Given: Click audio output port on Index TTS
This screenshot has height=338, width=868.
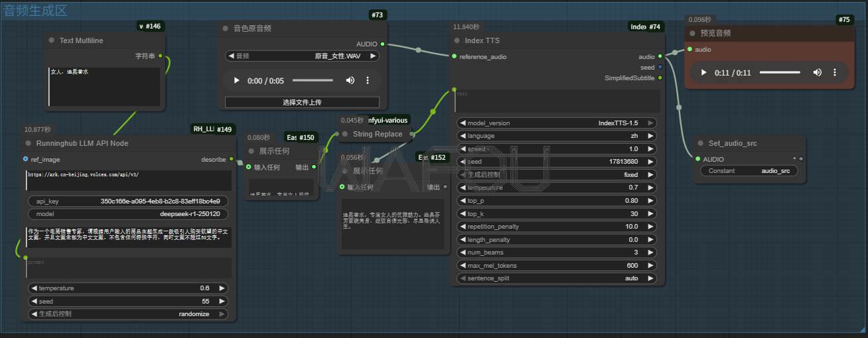Looking at the screenshot, I should tap(660, 57).
